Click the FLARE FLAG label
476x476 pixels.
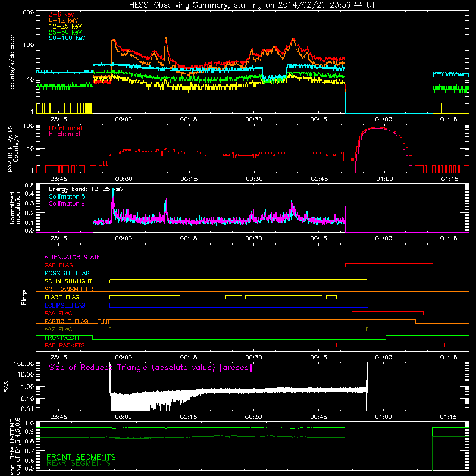tap(62, 297)
